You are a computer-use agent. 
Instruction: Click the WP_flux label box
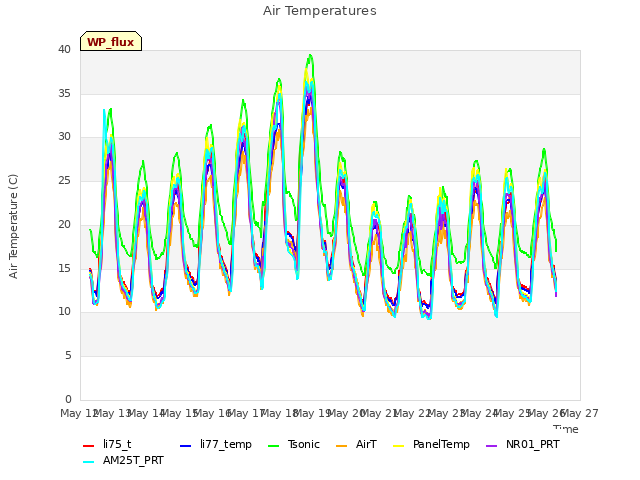[111, 41]
